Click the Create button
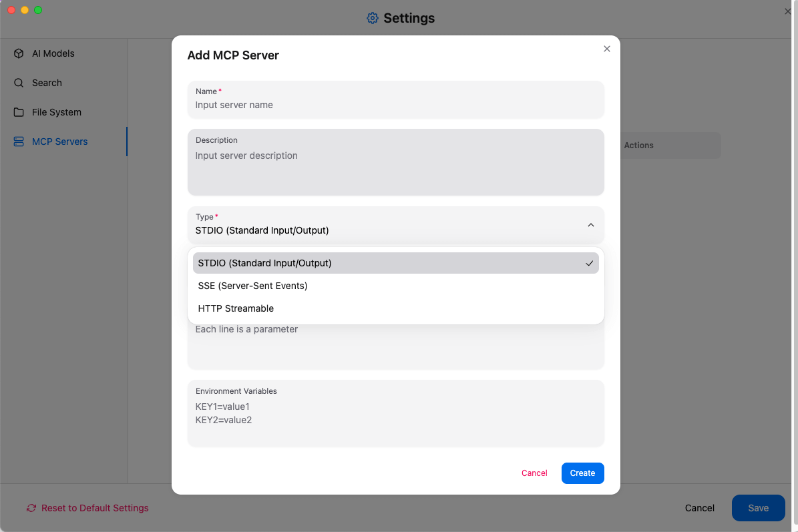 (582, 473)
